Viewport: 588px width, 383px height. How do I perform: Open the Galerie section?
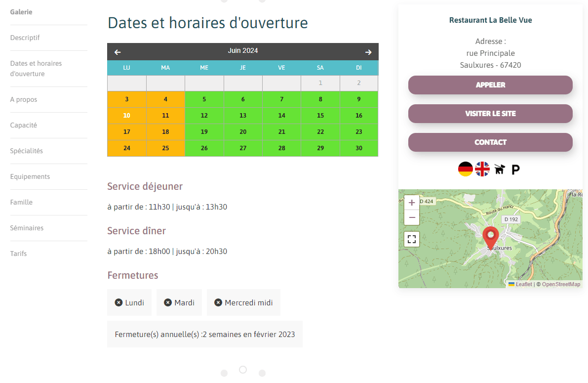tap(21, 12)
